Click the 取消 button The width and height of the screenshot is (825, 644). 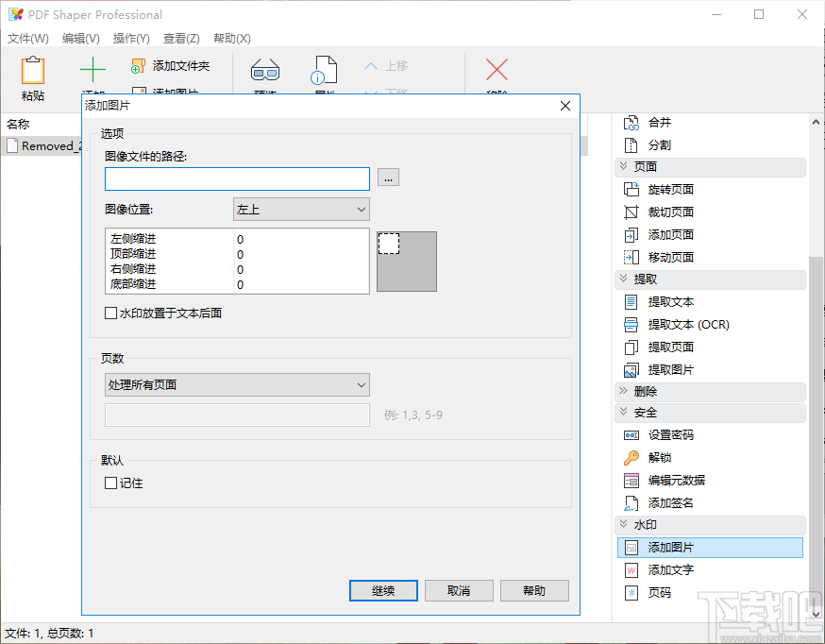pos(459,590)
